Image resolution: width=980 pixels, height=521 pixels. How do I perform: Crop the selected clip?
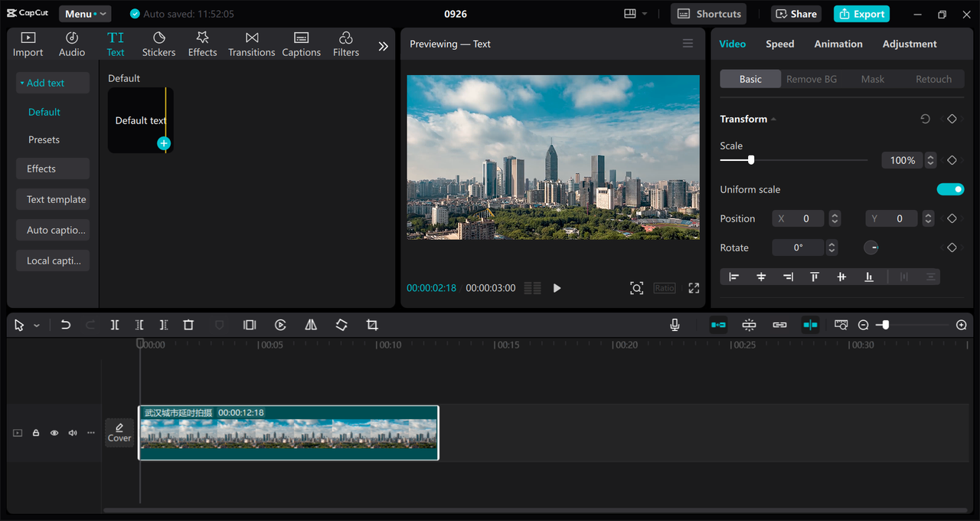372,325
